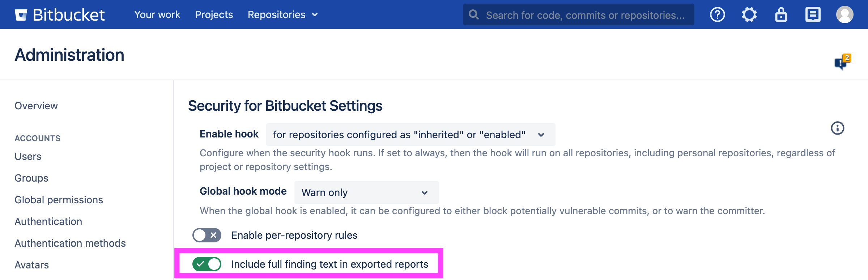This screenshot has height=280, width=868.
Task: Open the Enable hook dropdown
Action: click(x=410, y=135)
